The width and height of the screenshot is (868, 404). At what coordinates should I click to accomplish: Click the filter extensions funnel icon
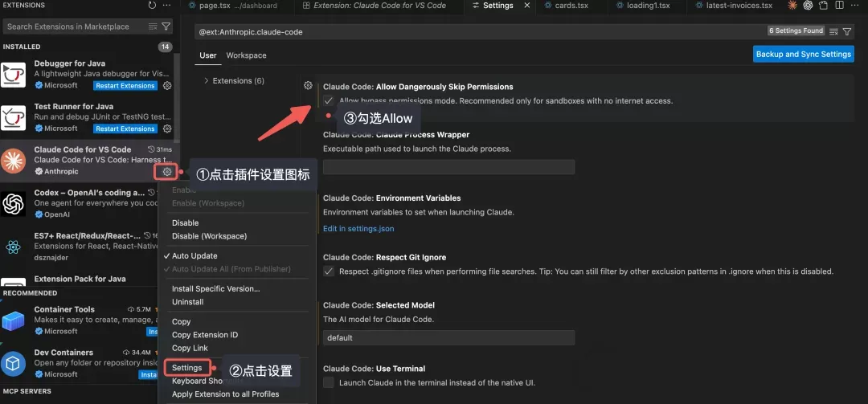coord(166,27)
